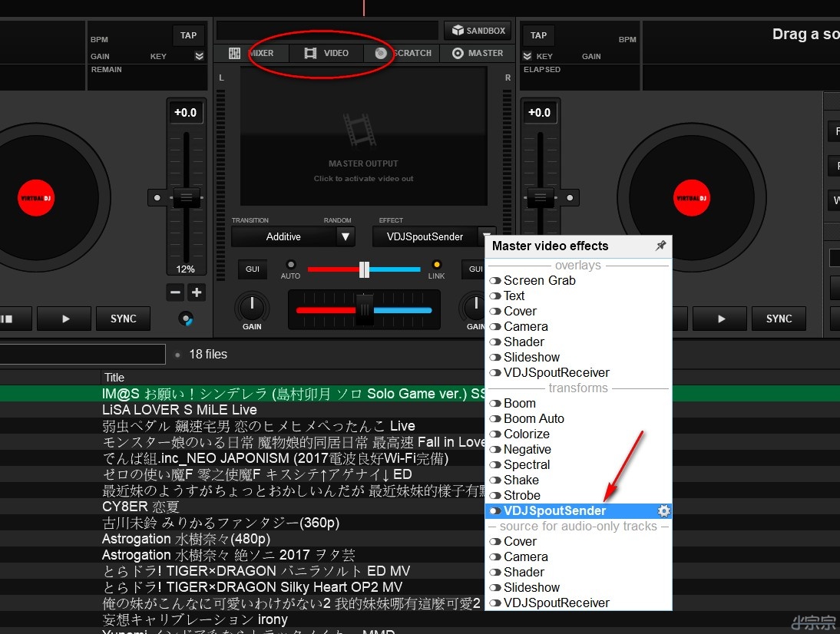Viewport: 840px width, 634px height.
Task: Expand the VDJSpoutSender effect dropdown
Action: click(486, 236)
